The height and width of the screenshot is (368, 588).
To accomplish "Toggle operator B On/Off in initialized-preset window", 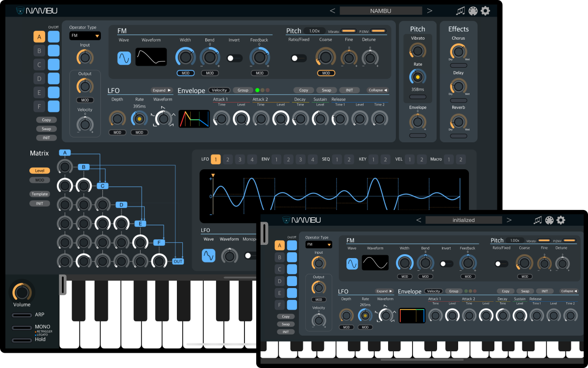I will pyautogui.click(x=292, y=257).
